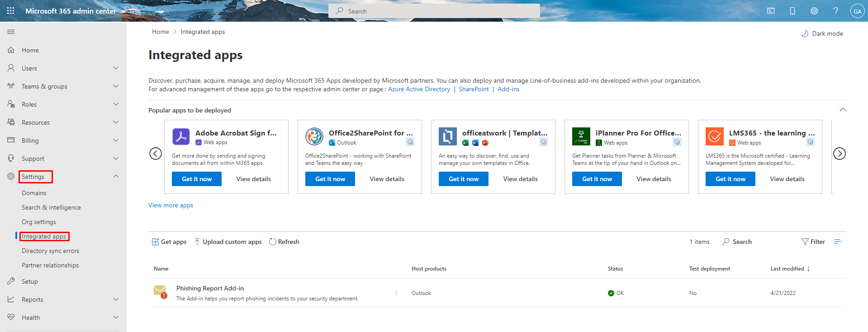Image resolution: width=868 pixels, height=332 pixels.
Task: Open the app launcher waffle icon
Action: [11, 11]
